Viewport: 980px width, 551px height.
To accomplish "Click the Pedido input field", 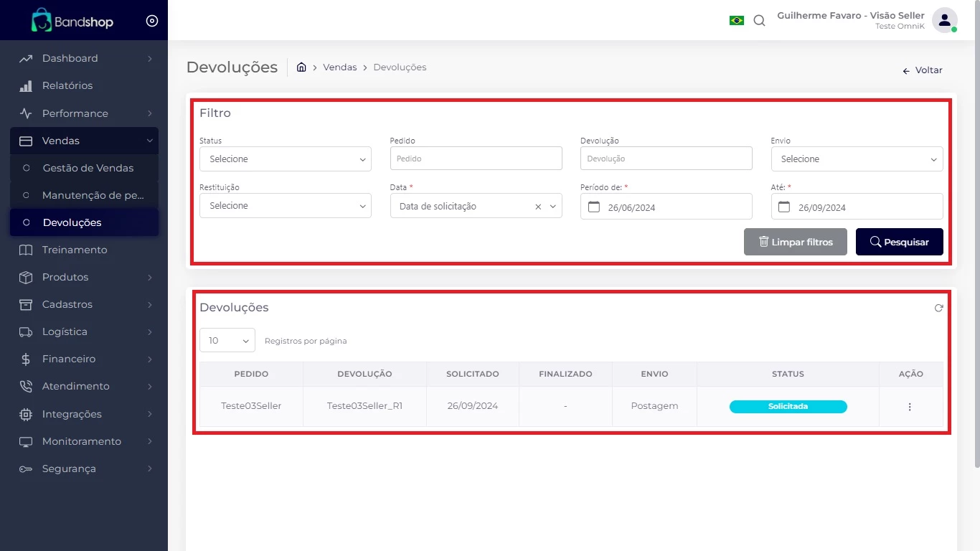I will [476, 159].
